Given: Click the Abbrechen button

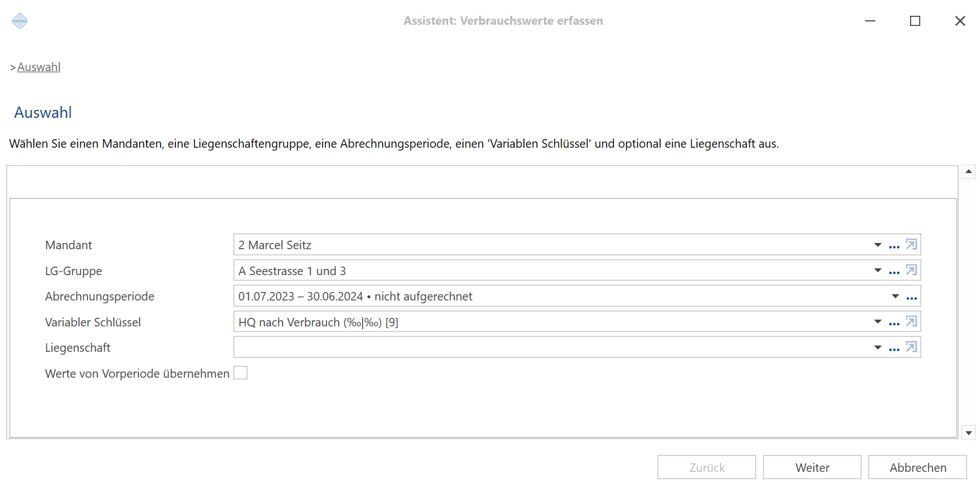Looking at the screenshot, I should (917, 467).
